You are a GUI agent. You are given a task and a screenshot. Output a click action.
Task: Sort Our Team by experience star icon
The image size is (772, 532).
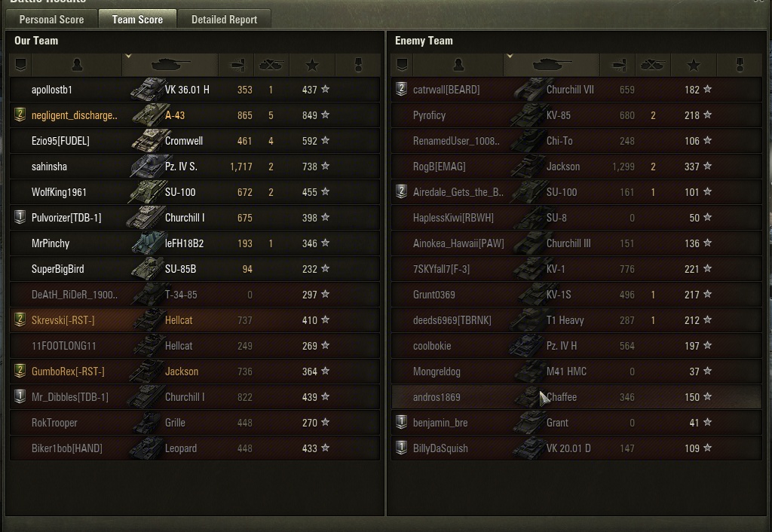coord(312,65)
